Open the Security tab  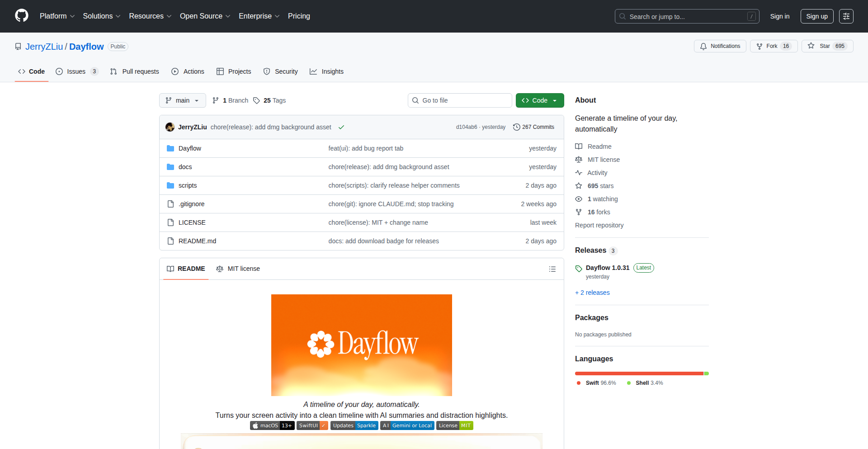[281, 71]
